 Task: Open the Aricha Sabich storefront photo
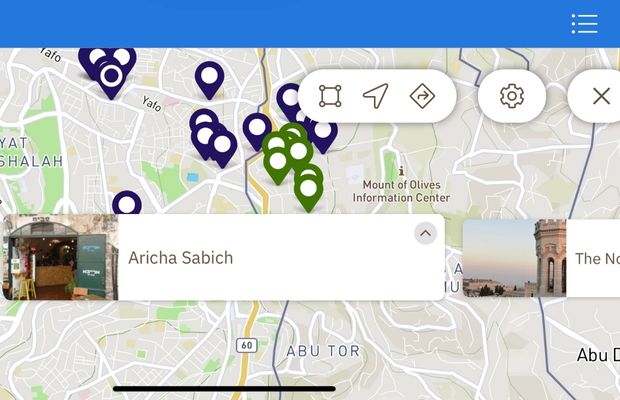tap(60, 257)
